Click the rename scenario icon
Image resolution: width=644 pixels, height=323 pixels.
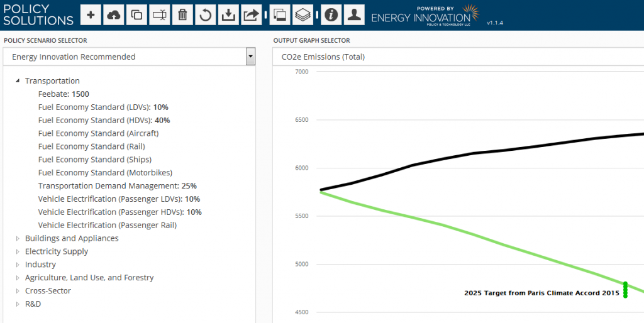click(x=160, y=14)
